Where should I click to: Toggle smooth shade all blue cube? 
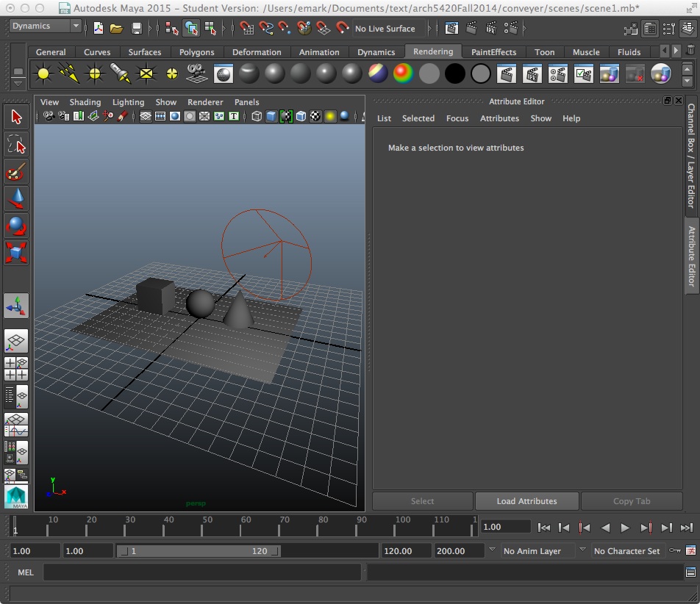pos(271,116)
